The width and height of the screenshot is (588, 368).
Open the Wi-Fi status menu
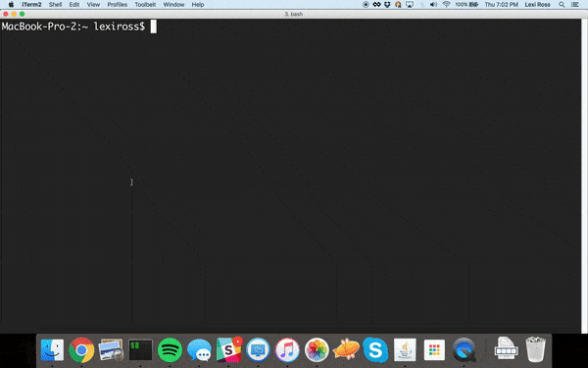pos(446,5)
